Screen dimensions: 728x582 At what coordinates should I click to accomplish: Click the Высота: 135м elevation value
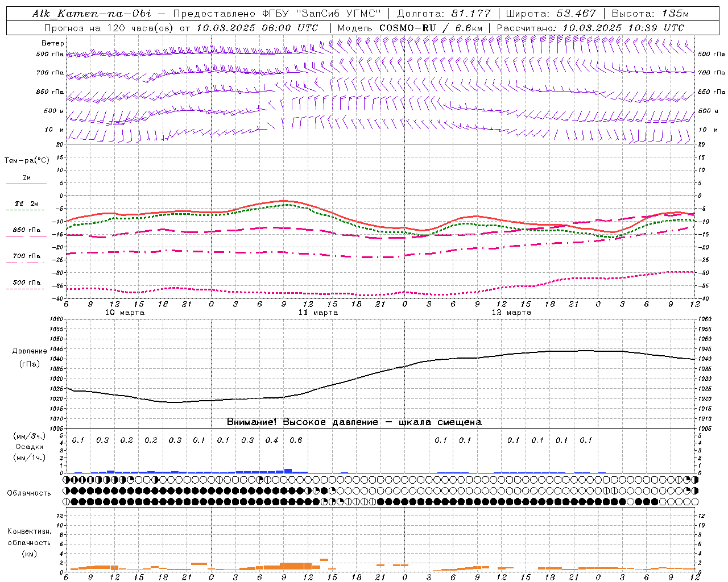[650, 14]
